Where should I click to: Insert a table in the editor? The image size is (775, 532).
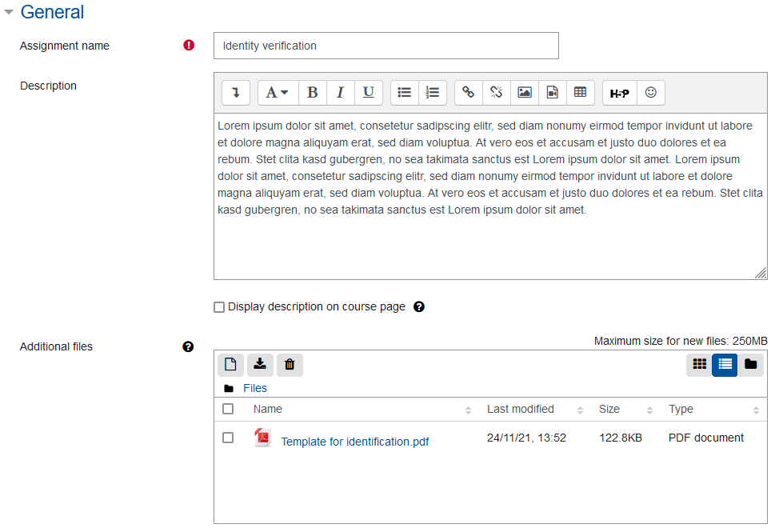580,92
